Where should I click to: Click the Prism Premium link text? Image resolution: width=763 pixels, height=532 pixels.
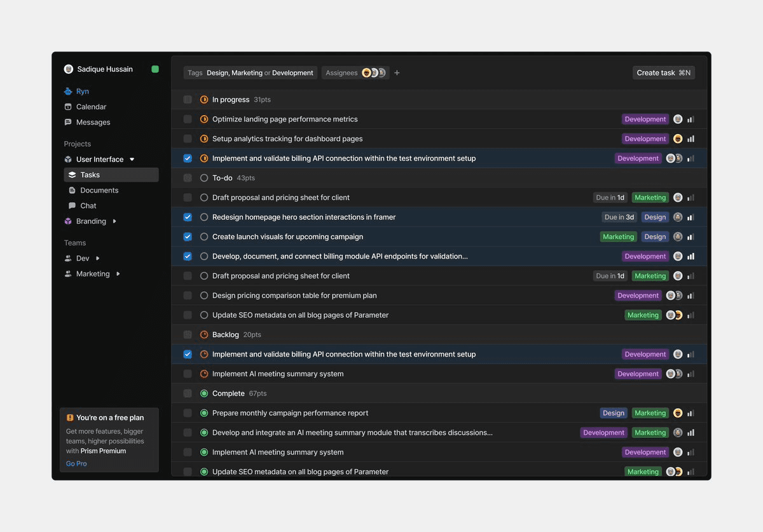pos(104,451)
